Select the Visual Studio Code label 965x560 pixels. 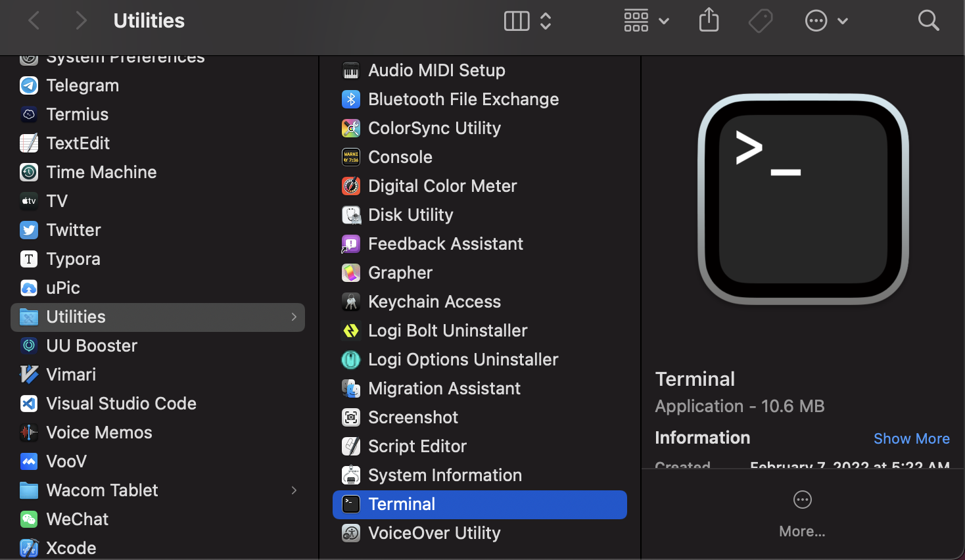pos(122,404)
